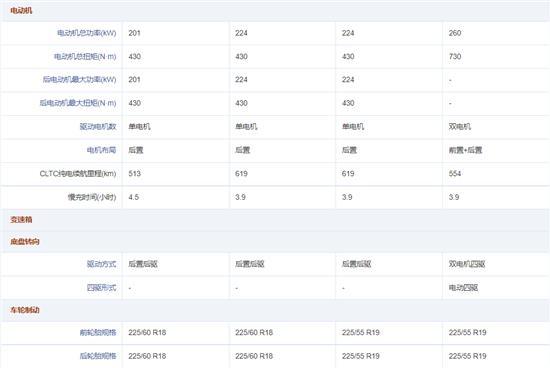
Task: Click the CLTC纯电续航里程(km) row label
Action: pyautogui.click(x=78, y=174)
